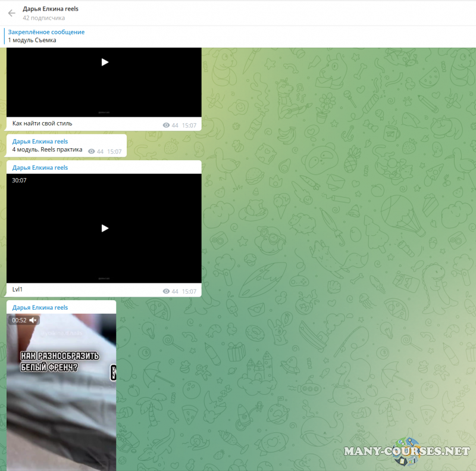
Task: Click the sender name above the 30:07 video
Action: click(40, 168)
